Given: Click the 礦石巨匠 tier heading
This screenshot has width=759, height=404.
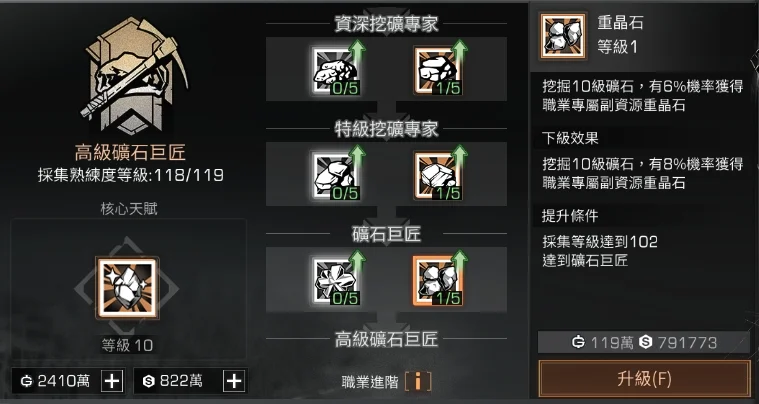Looking at the screenshot, I should tap(387, 234).
